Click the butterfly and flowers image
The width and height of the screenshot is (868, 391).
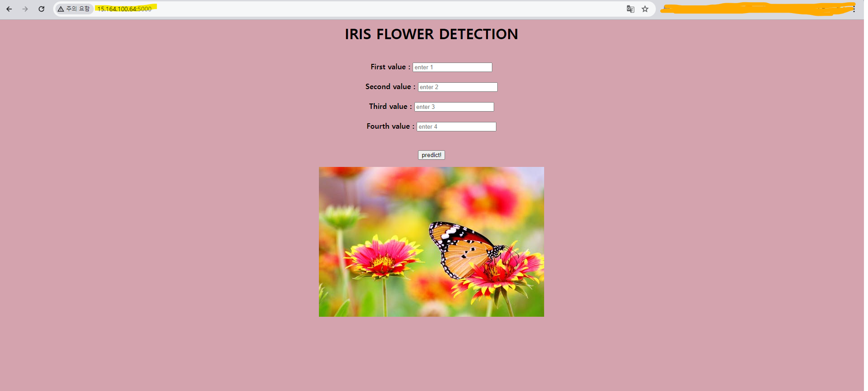pyautogui.click(x=432, y=242)
